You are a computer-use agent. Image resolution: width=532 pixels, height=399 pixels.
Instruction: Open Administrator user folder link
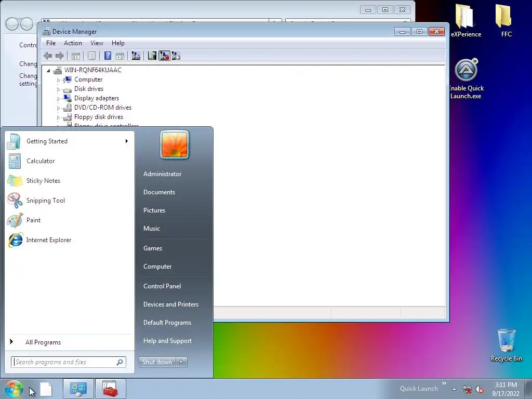[x=162, y=174]
